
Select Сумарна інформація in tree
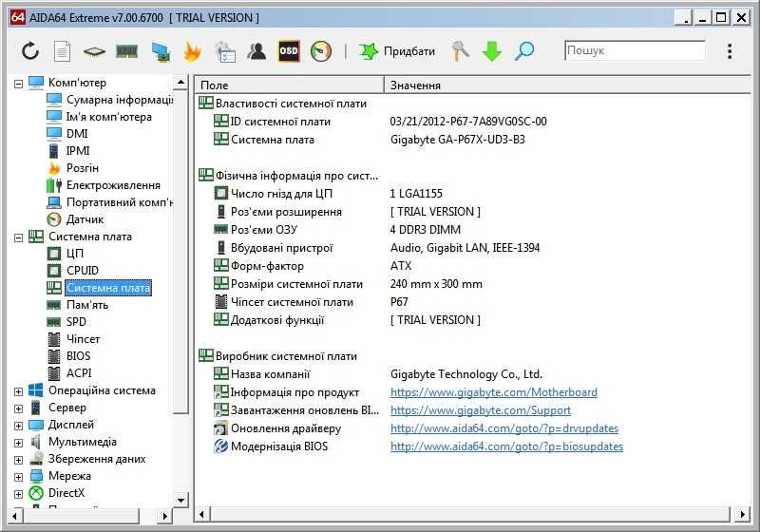(120, 100)
